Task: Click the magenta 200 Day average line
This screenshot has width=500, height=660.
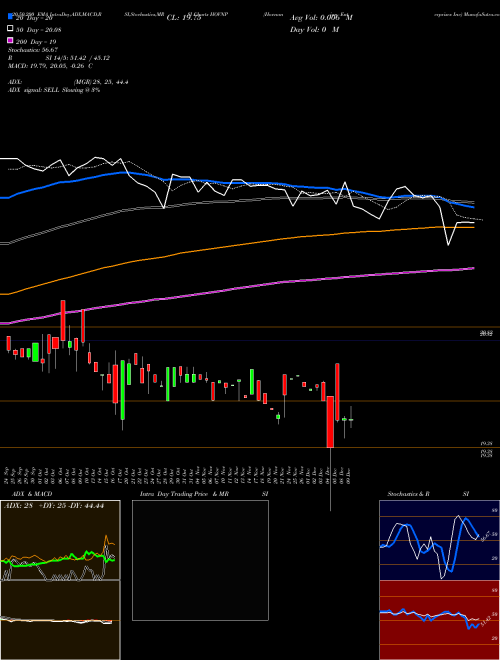Action: (x=237, y=287)
